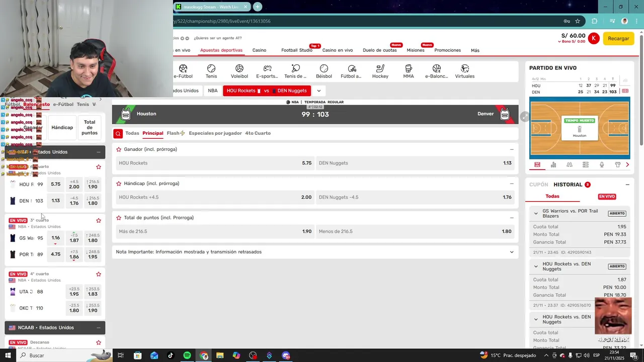The width and height of the screenshot is (644, 362).
Task: Open Spotify from the taskbar
Action: point(187,355)
